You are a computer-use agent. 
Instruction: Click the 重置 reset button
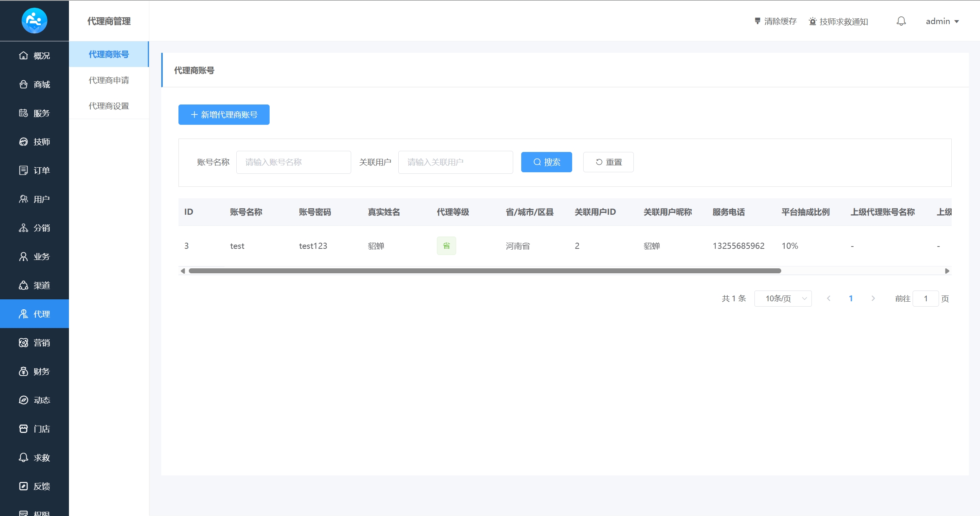[x=608, y=162]
